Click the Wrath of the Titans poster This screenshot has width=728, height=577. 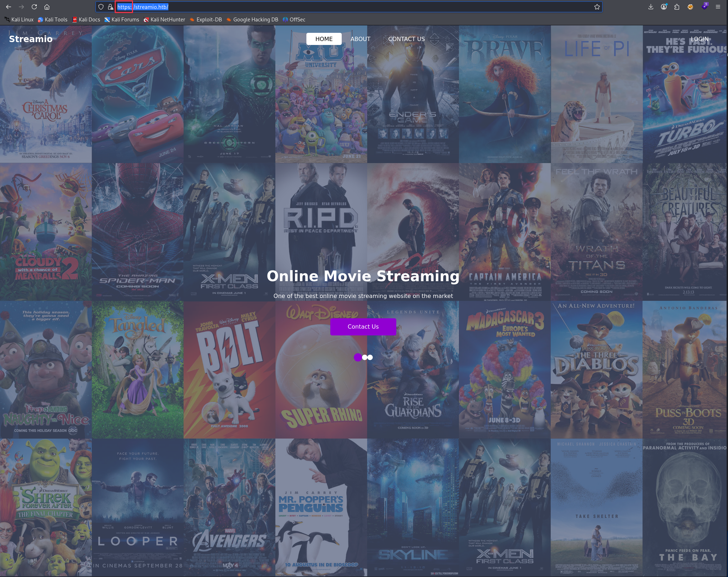click(596, 232)
